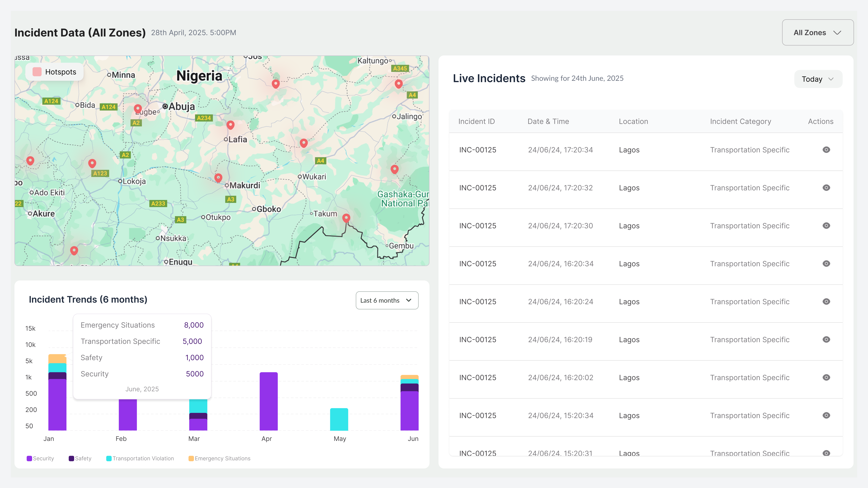View incident logged at 17:20:34
This screenshot has width=868, height=488.
click(x=826, y=150)
